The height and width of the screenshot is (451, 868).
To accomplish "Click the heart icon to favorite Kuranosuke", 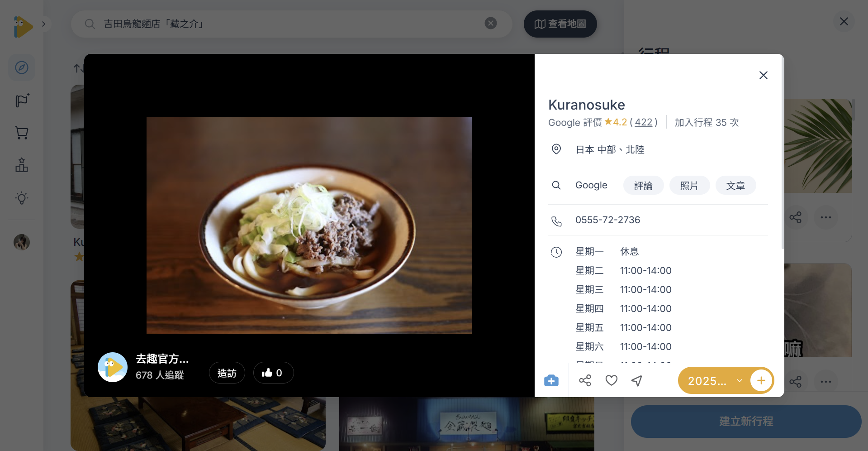I will click(x=611, y=380).
